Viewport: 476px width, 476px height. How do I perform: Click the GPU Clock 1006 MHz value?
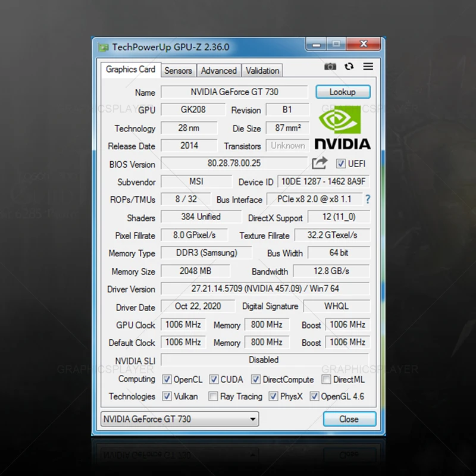click(x=183, y=324)
